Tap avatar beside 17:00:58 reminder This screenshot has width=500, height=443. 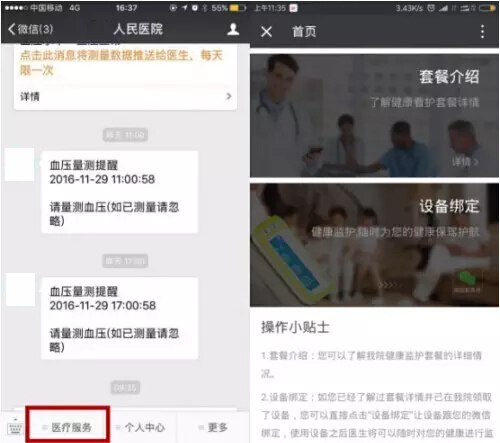coord(21,290)
